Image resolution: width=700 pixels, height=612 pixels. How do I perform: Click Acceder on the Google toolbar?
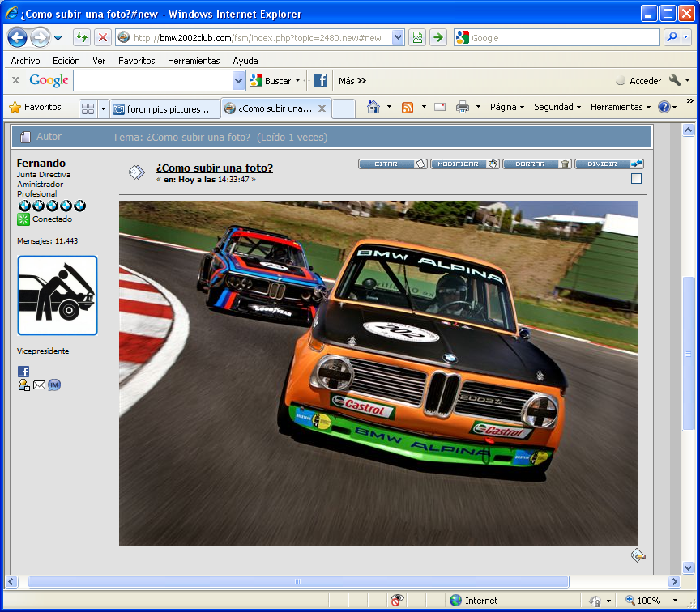(x=638, y=81)
